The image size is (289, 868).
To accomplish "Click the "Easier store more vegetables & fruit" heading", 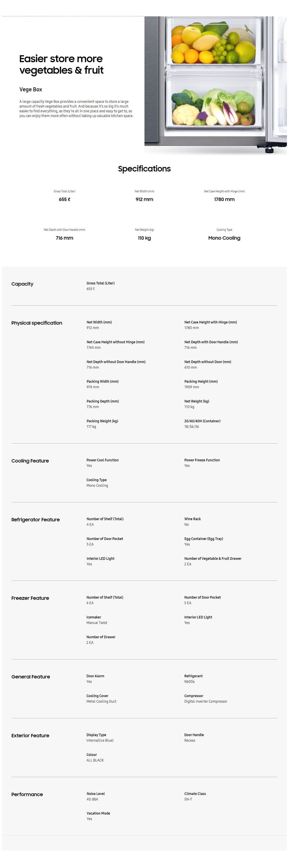I will (61, 64).
